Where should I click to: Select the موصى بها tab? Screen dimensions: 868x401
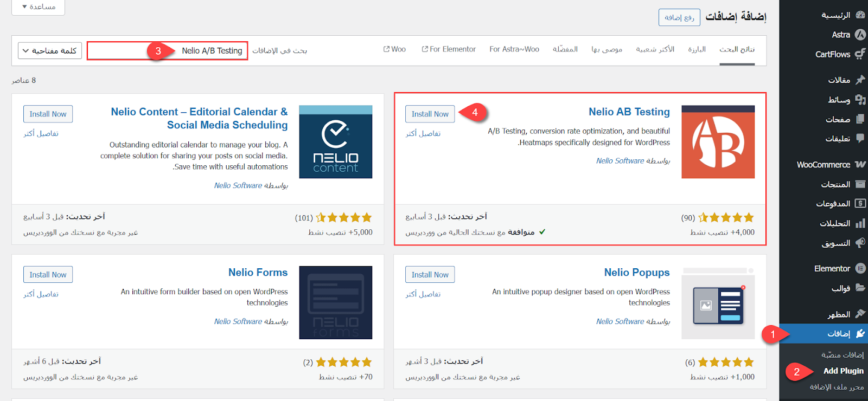(607, 49)
